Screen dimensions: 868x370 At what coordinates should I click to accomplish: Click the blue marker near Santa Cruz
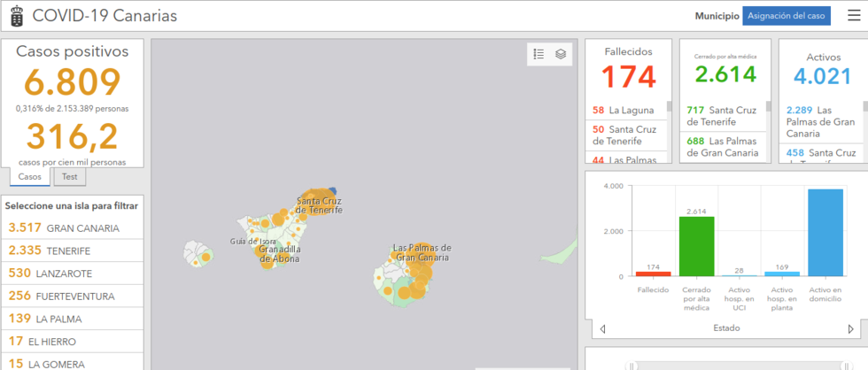pyautogui.click(x=333, y=190)
